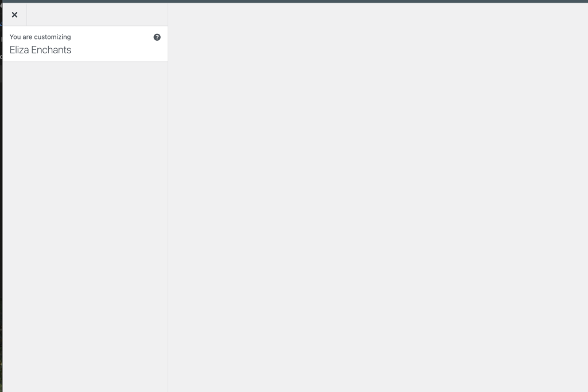This screenshot has height=392, width=588.
Task: Expand help text under site title
Action: click(x=157, y=37)
